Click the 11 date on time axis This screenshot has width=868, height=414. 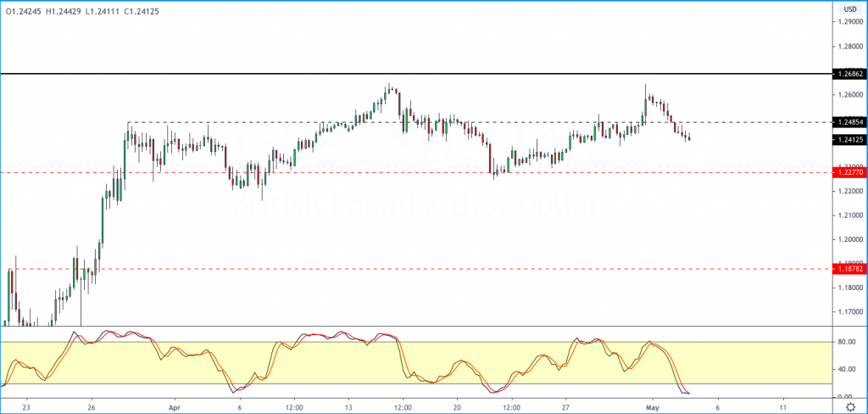[783, 406]
